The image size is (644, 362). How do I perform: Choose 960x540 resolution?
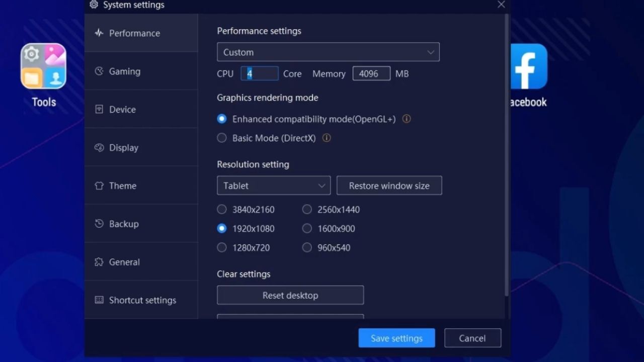307,248
